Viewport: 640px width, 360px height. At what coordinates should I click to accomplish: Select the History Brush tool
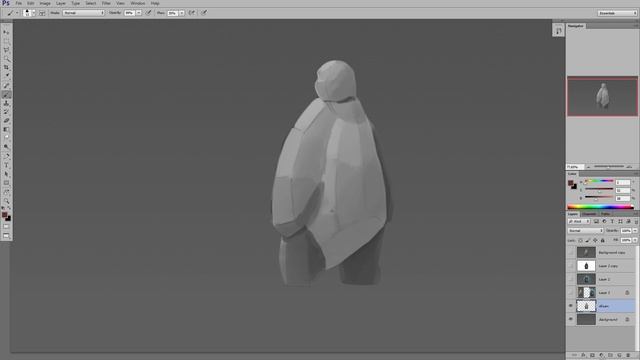6,112
